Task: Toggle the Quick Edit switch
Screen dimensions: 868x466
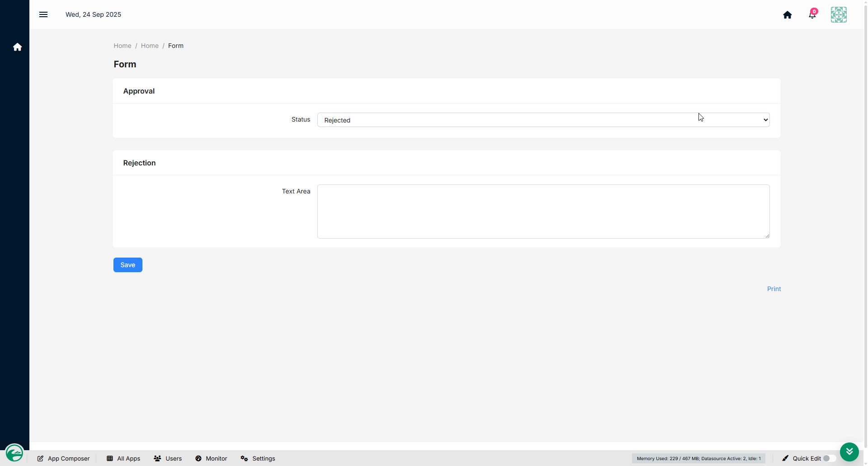Action: pyautogui.click(x=829, y=458)
